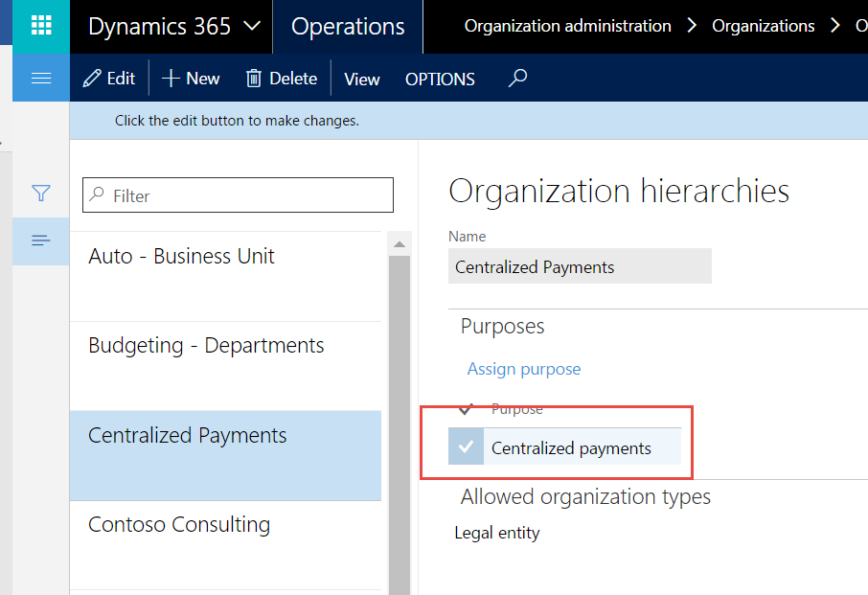
Task: Open the app launcher waffle icon
Action: coord(41,26)
